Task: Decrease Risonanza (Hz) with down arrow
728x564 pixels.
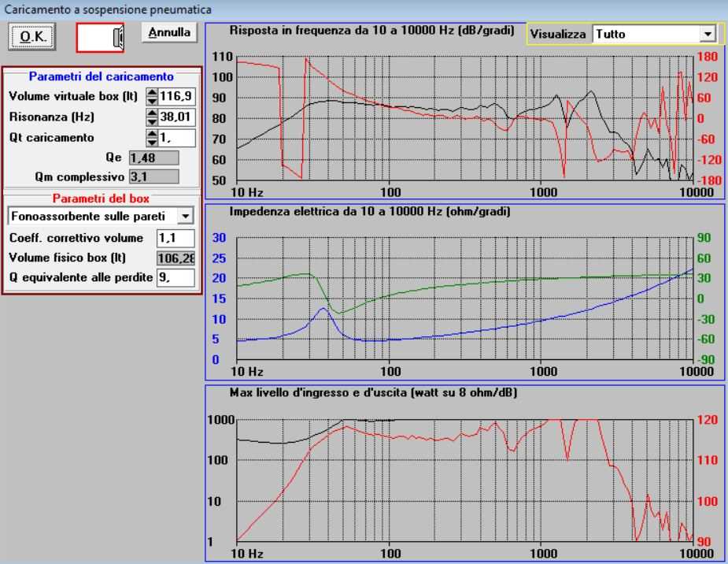Action: [152, 121]
